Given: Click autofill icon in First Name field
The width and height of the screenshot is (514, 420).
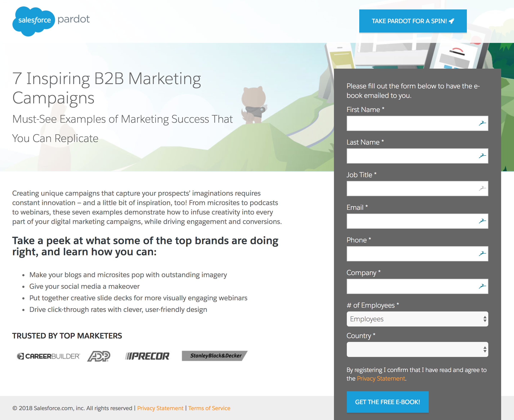Looking at the screenshot, I should pyautogui.click(x=482, y=123).
